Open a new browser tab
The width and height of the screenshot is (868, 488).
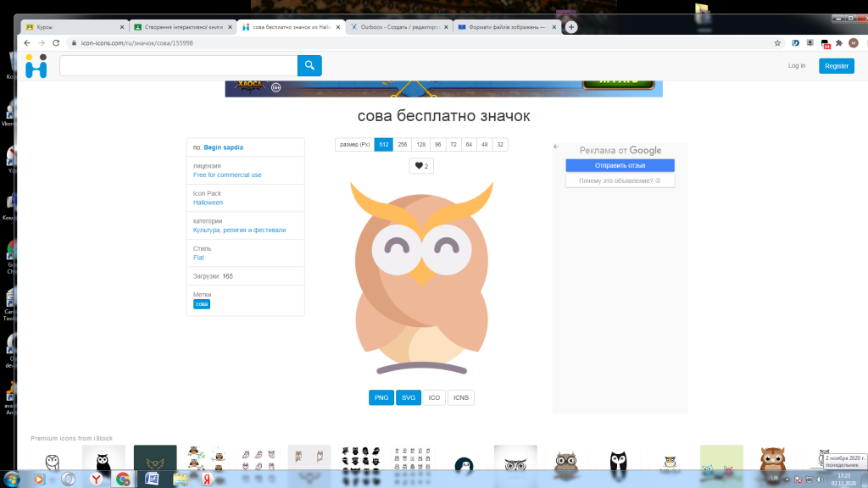coord(571,27)
